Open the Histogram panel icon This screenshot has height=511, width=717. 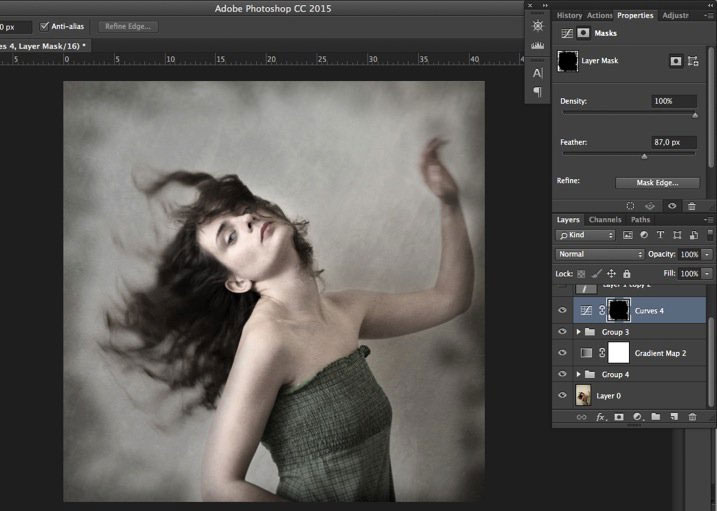point(538,46)
